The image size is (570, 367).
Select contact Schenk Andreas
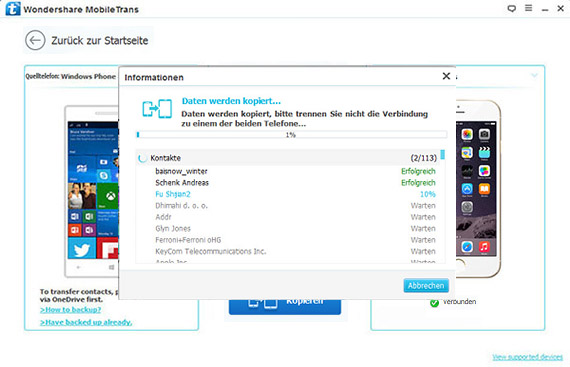[x=182, y=183]
